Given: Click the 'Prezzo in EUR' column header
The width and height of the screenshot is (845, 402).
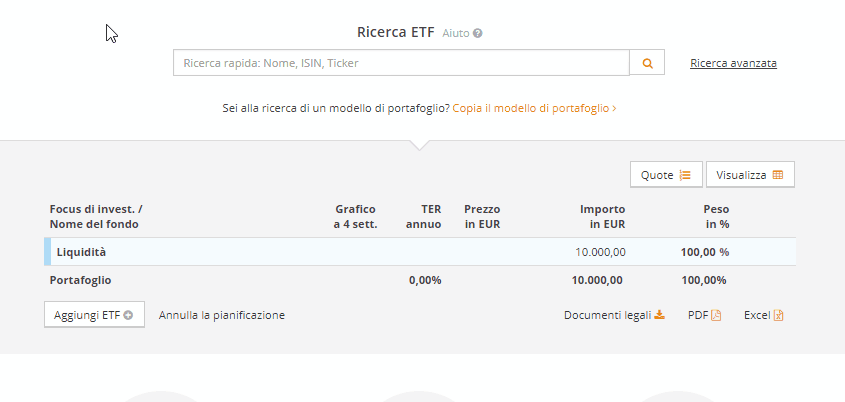Looking at the screenshot, I should 482,216.
